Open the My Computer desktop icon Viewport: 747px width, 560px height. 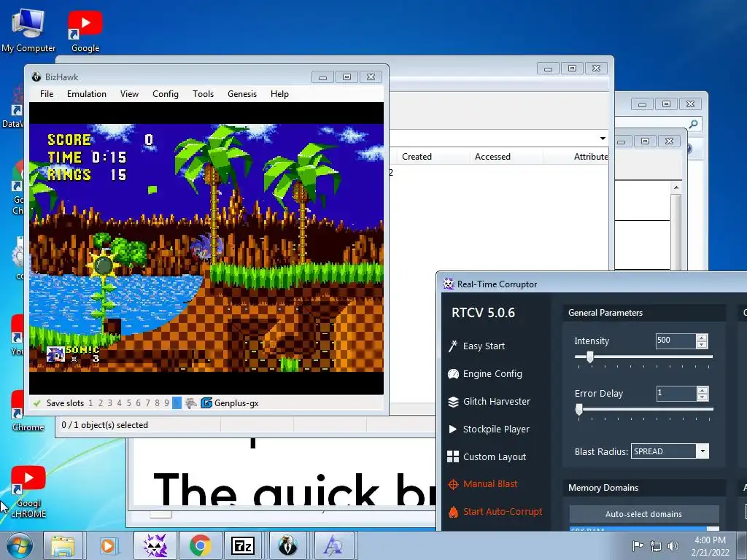tap(28, 30)
